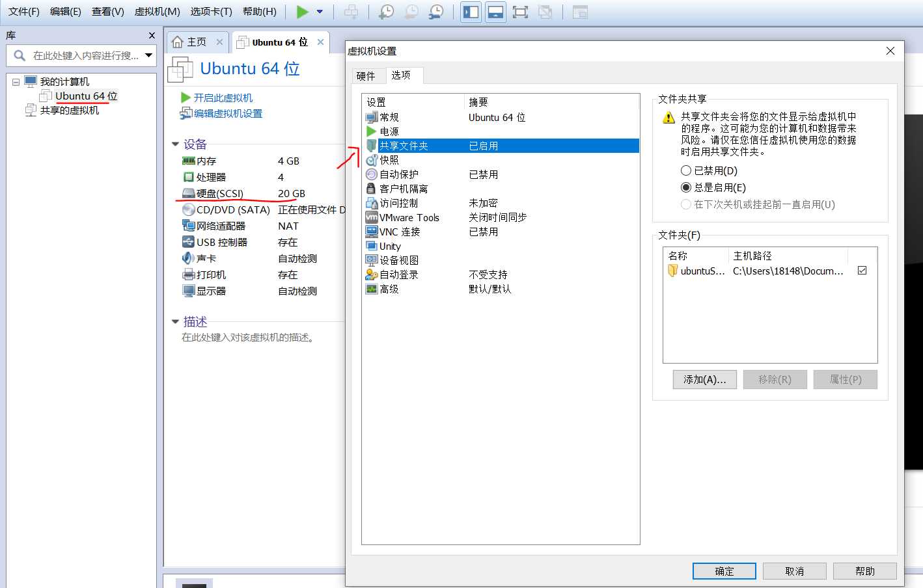Click the green power-on play toolbar icon
This screenshot has height=588, width=923.
(302, 12)
